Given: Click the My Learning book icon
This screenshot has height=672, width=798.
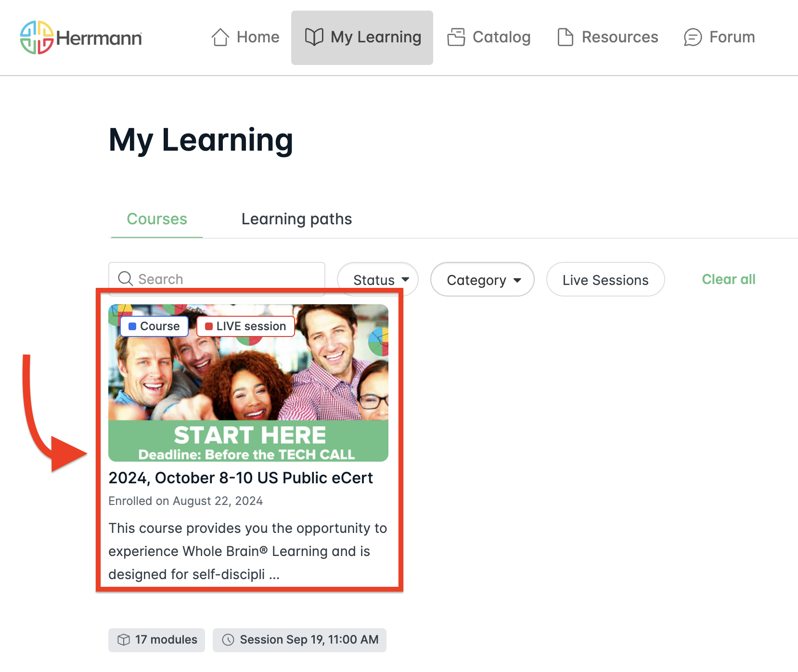Looking at the screenshot, I should point(314,37).
